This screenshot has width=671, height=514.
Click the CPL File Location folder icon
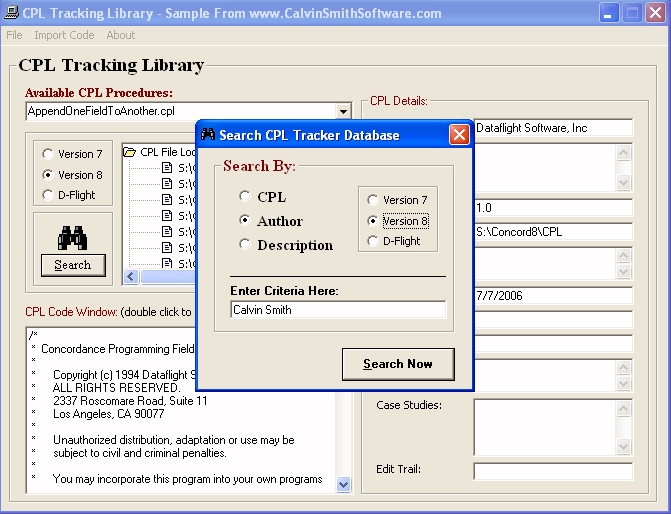[x=130, y=152]
